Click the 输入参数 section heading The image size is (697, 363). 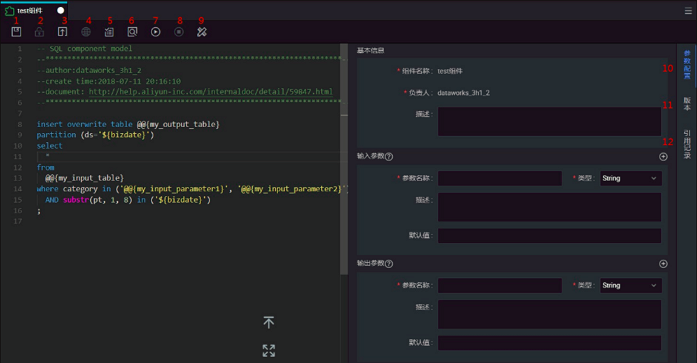click(370, 156)
